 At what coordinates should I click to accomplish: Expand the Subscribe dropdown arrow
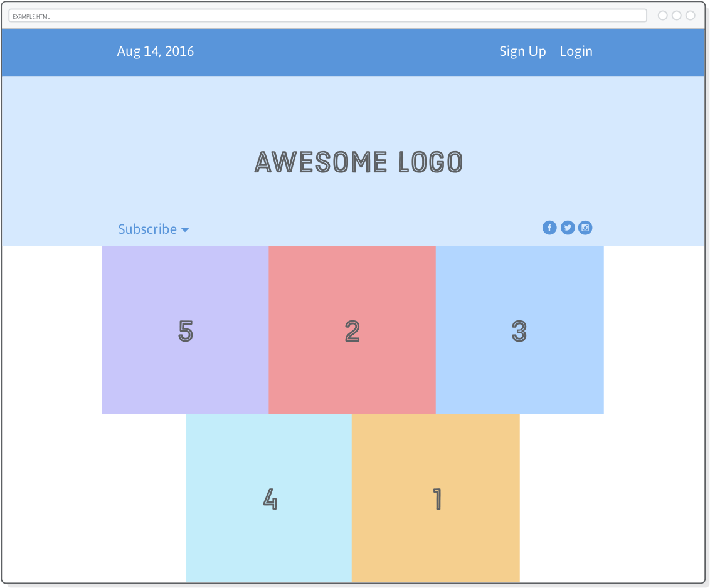185,230
